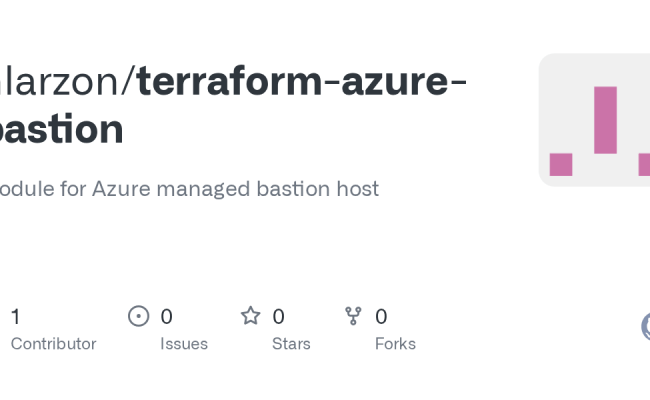Open the terraform-azure- repository title

[302, 81]
